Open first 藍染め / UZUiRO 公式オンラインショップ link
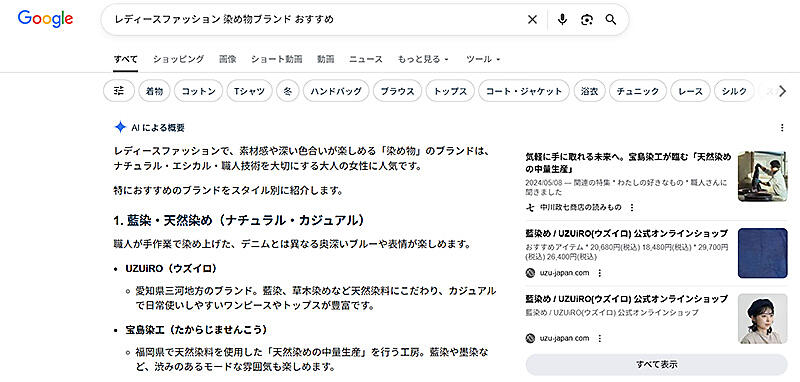800x382 pixels. pos(627,234)
